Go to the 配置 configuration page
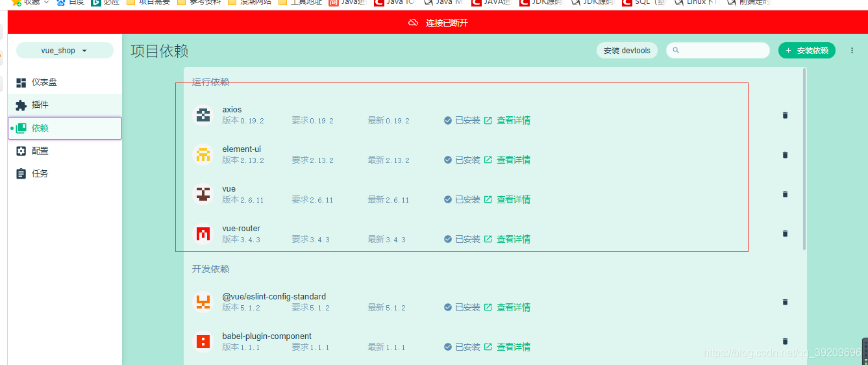868x365 pixels. click(65, 151)
